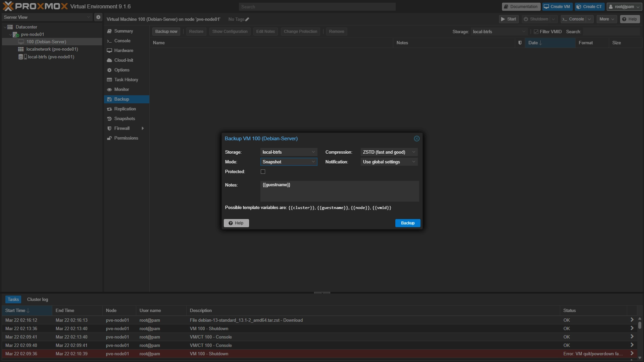Screen dimensions: 644x362
Task: Sort tasks by Start Time column
Action: 27,310
